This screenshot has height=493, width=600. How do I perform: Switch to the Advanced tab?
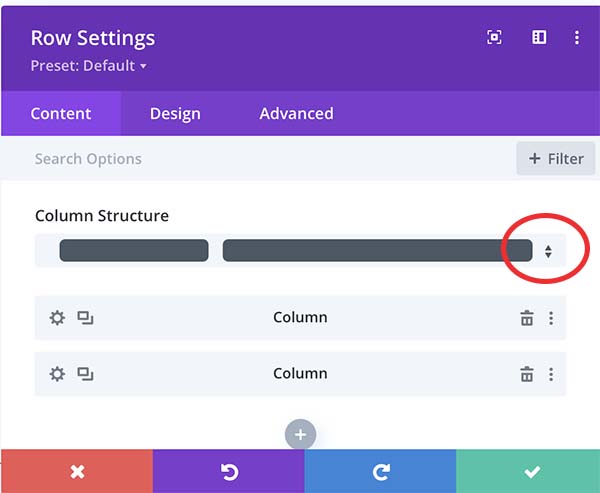tap(296, 114)
